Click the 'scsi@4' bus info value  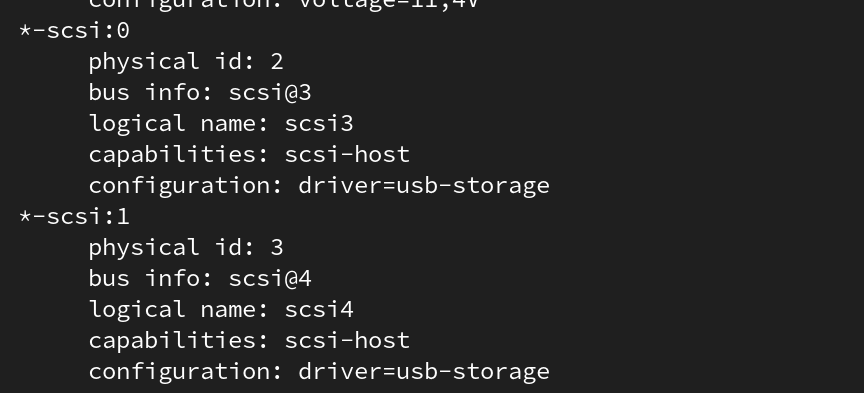coord(270,278)
